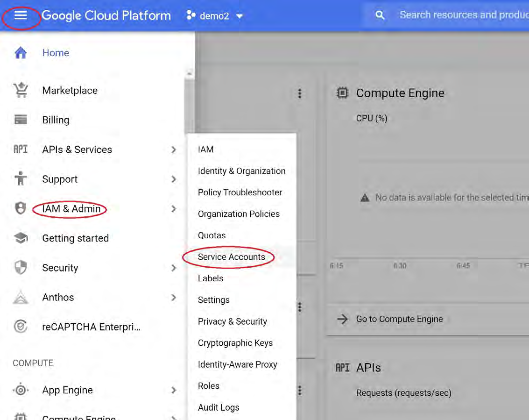Click the COMPUTE section header text
529x420 pixels.
(x=33, y=363)
